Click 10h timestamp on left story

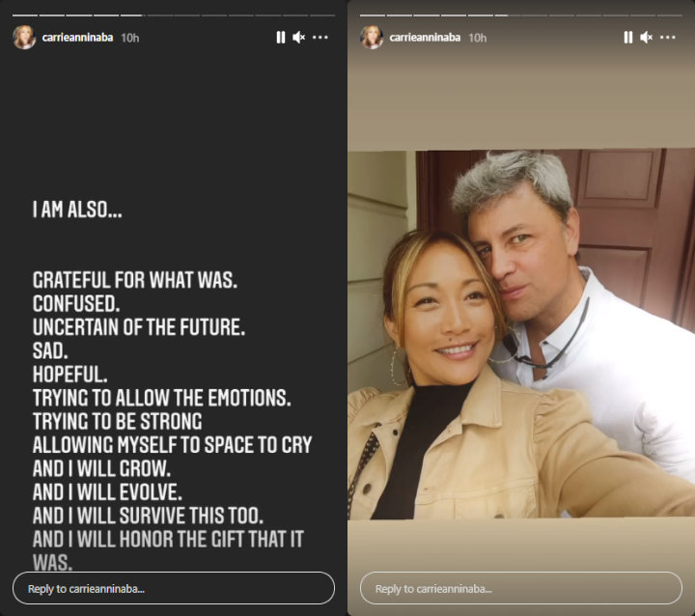(x=130, y=38)
